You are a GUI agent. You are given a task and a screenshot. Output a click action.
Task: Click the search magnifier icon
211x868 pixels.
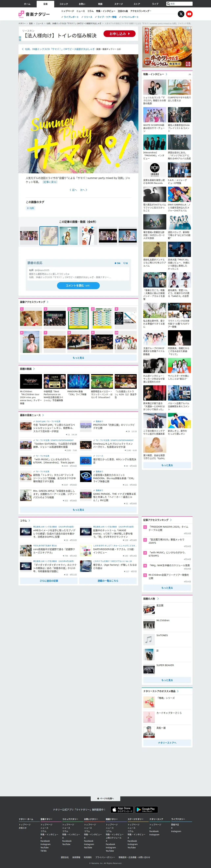(x=169, y=4)
